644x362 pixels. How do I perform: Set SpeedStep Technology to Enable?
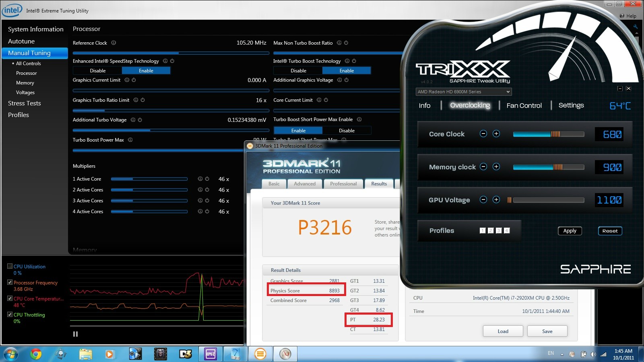pyautogui.click(x=146, y=71)
